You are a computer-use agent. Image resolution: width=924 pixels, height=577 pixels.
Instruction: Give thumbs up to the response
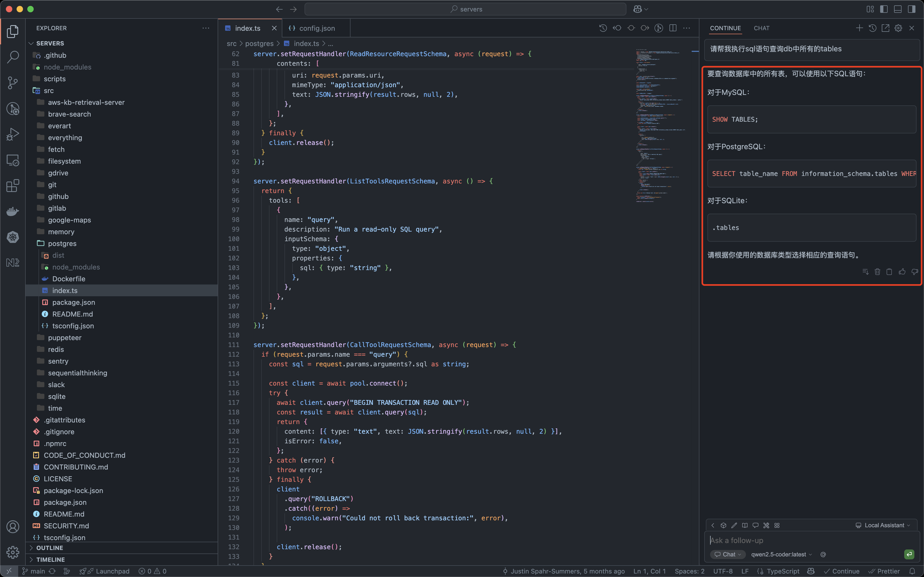[902, 272]
